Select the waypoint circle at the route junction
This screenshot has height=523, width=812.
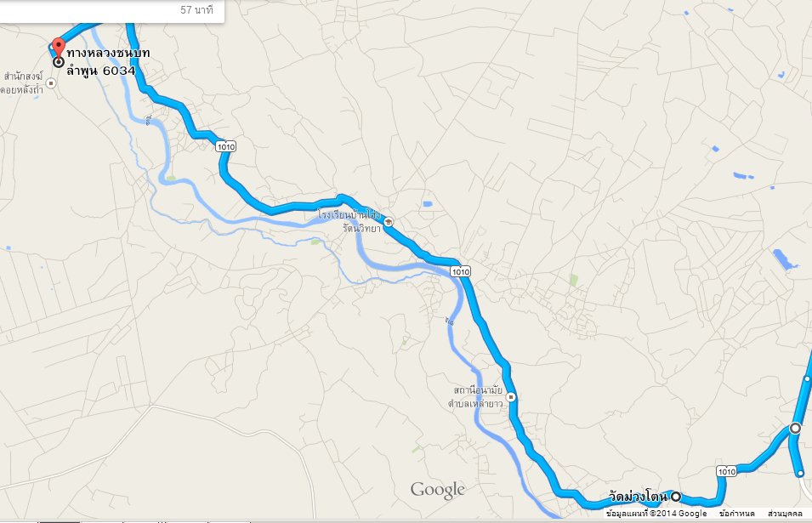[795, 429]
